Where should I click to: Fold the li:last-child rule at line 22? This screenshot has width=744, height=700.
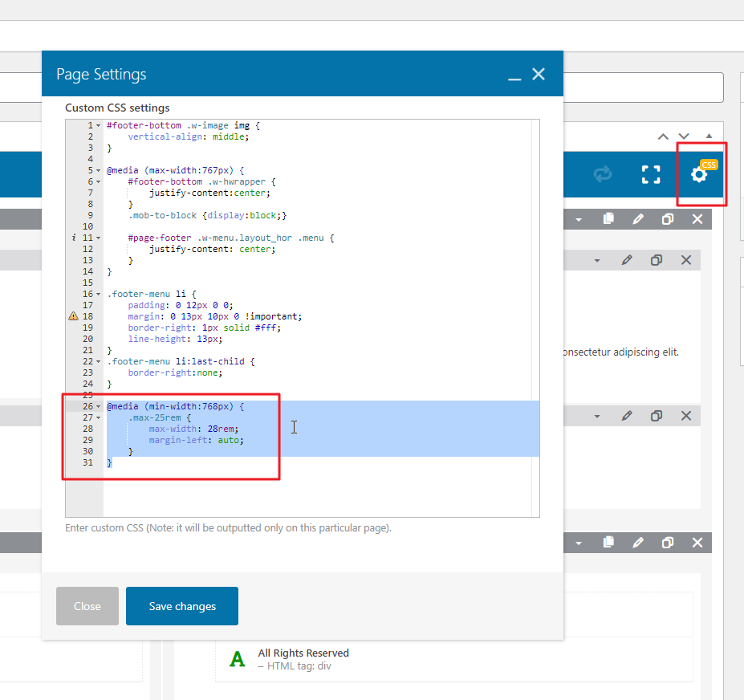(x=98, y=361)
